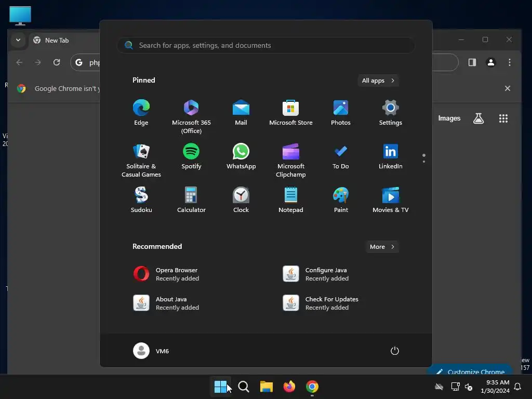Screen dimensions: 532x399
Task: Open network status icon in system tray
Action: (455, 387)
